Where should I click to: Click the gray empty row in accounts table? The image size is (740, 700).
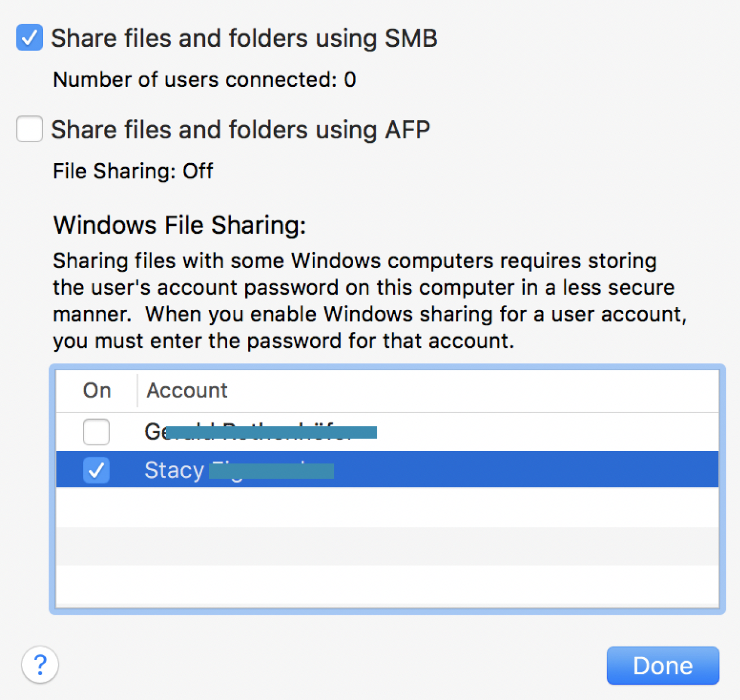tap(387, 546)
